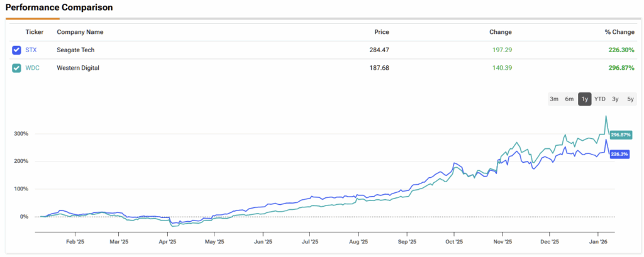Sort by the Price column header

(381, 32)
